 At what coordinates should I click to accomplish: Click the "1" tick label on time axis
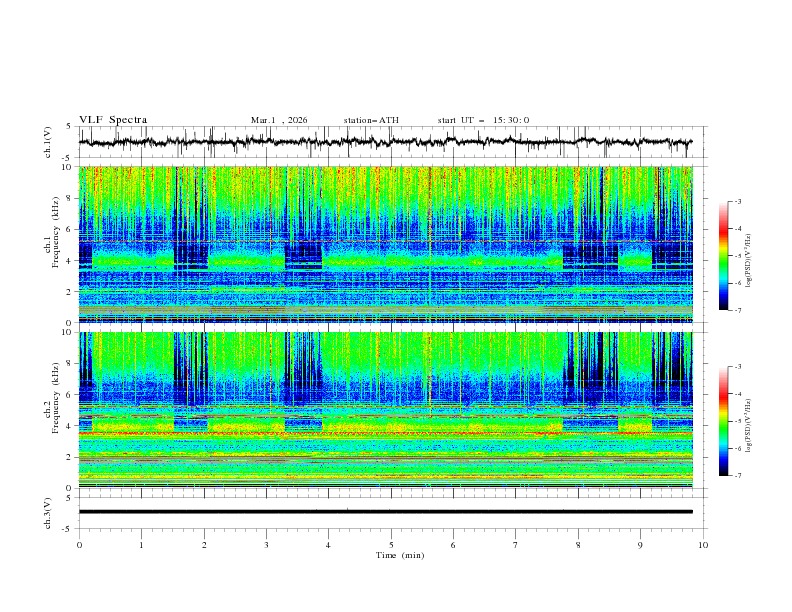141,545
